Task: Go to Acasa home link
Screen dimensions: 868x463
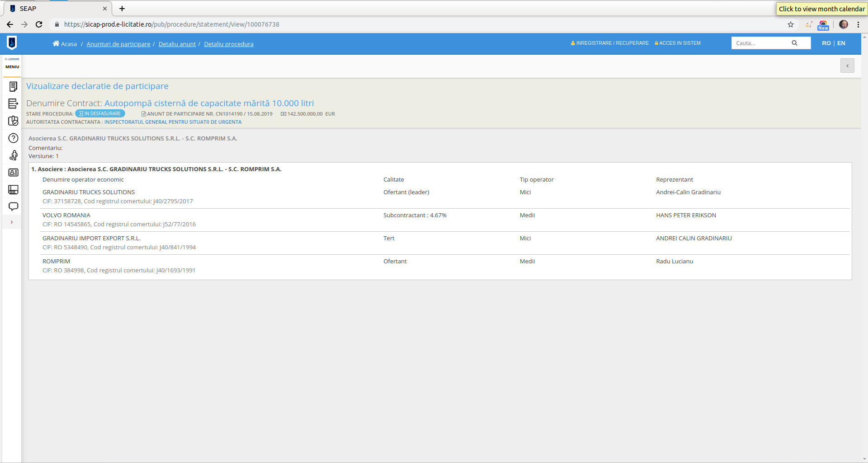Action: point(65,44)
